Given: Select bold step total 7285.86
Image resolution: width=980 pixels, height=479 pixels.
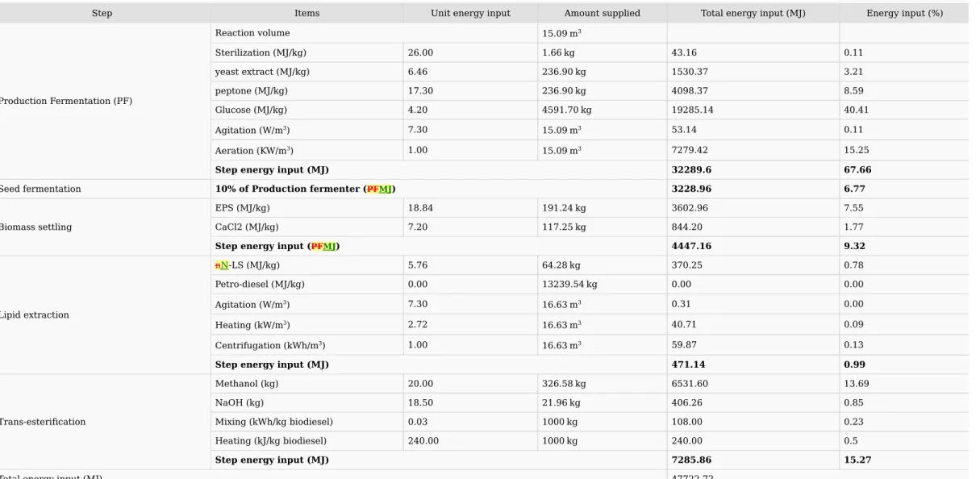Looking at the screenshot, I should tap(691, 460).
